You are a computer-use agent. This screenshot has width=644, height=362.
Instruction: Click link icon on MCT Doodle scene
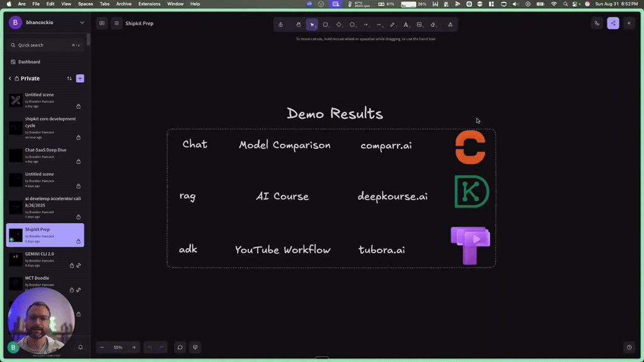[79, 290]
